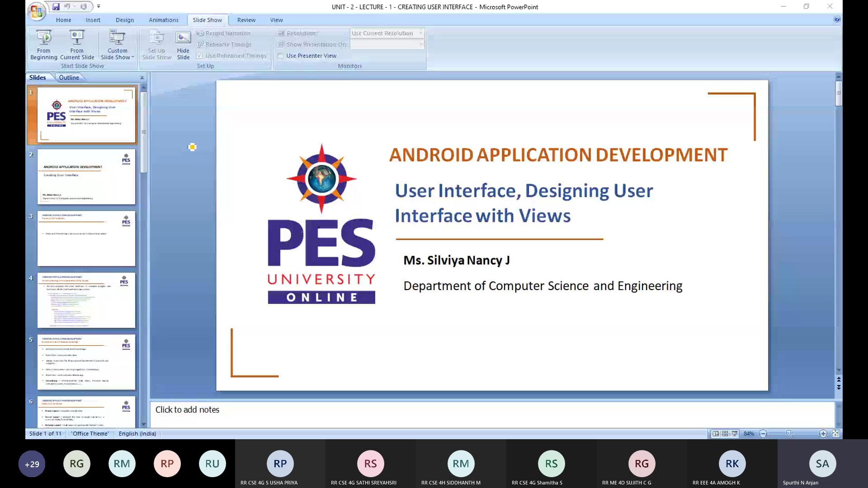Select slide 3 thumbnail in Slides pane
Screen dimensions: 868x488
pyautogui.click(x=86, y=238)
